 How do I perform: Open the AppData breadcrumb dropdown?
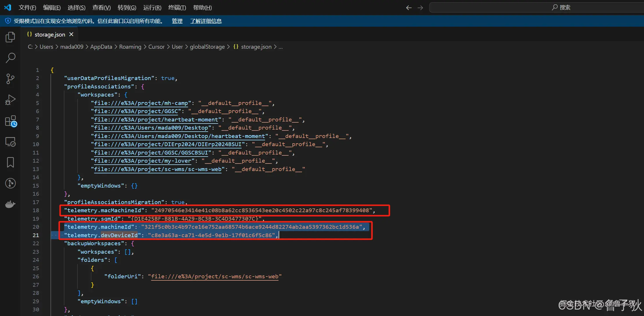[101, 47]
